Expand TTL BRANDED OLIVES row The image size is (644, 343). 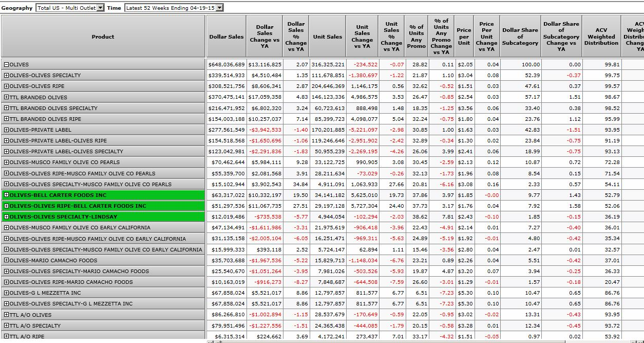tap(6, 97)
